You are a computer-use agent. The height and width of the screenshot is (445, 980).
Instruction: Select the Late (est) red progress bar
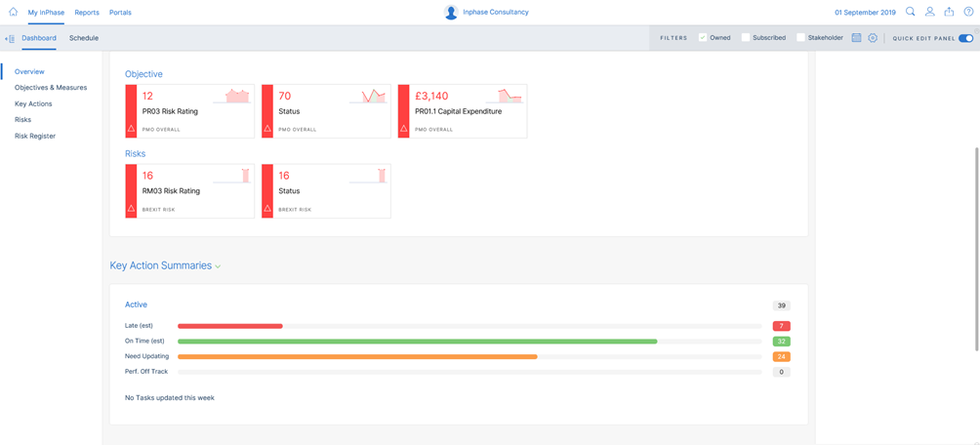[230, 326]
